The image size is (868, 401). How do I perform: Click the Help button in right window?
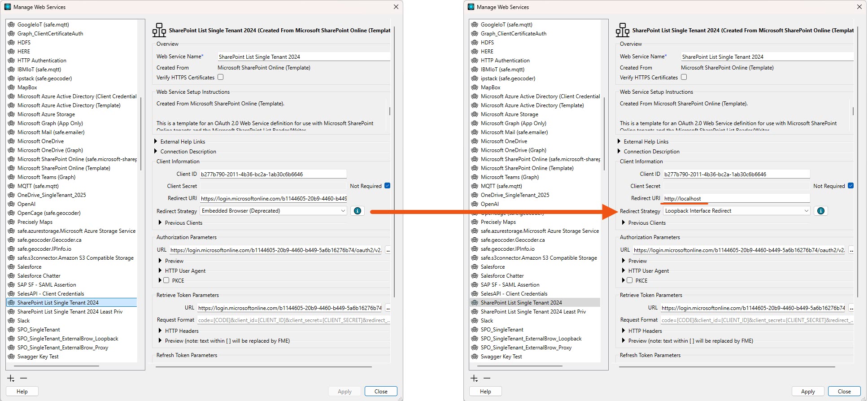point(485,392)
